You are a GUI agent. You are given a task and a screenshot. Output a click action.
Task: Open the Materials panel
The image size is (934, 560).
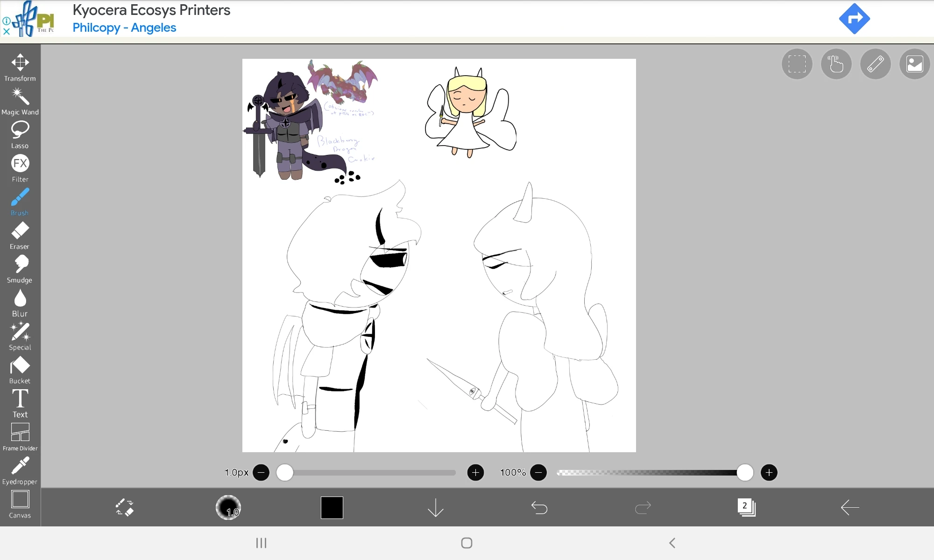click(914, 64)
